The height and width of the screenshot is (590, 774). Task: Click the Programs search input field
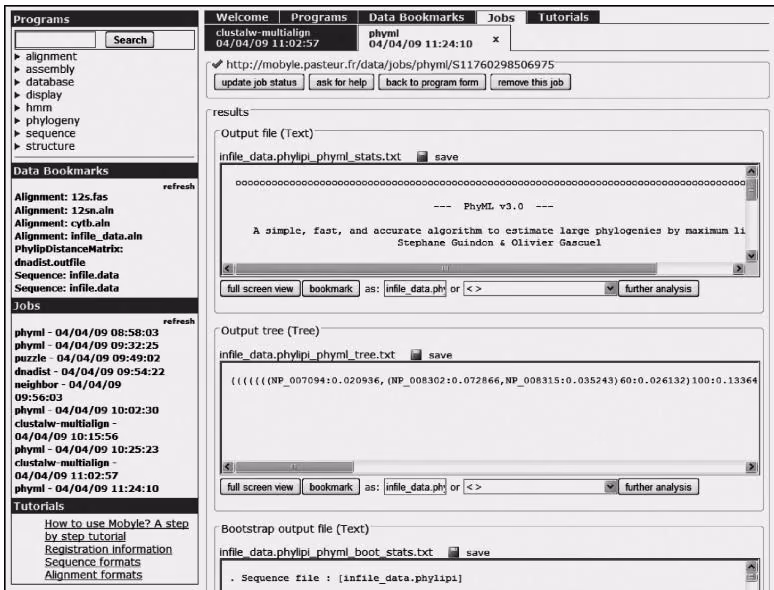(x=55, y=40)
